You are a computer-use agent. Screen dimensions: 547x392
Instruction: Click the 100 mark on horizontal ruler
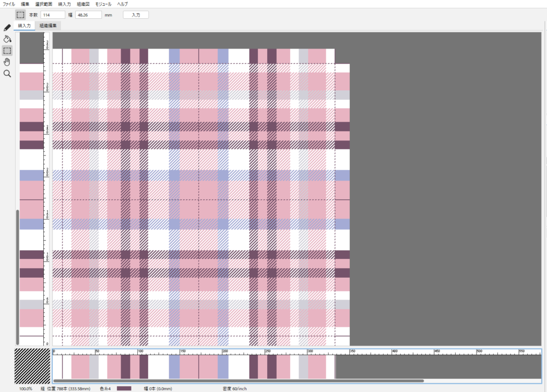point(140,351)
